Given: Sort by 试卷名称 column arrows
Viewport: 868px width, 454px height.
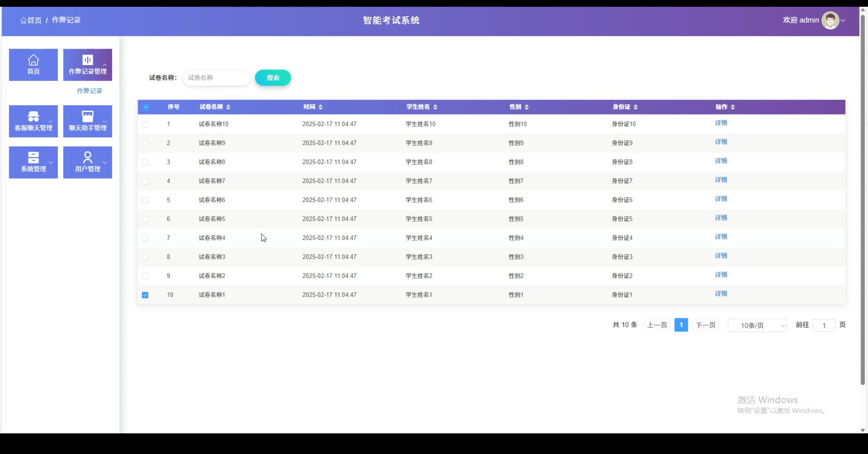Looking at the screenshot, I should point(228,107).
